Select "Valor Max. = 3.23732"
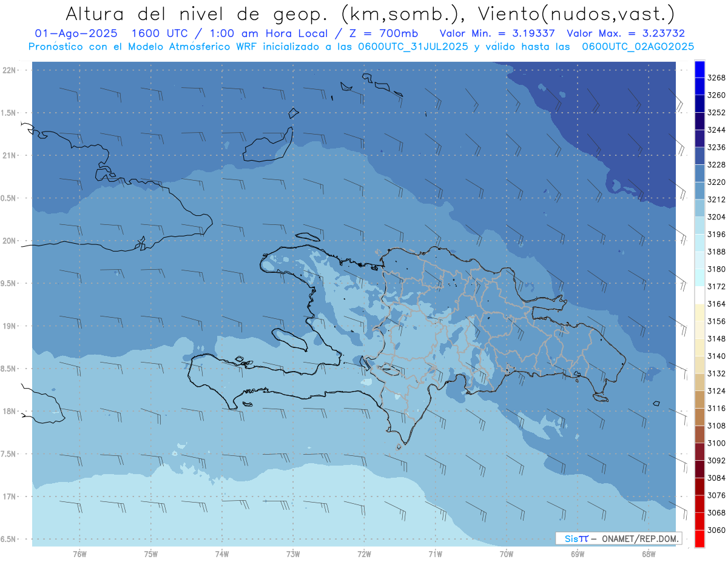This screenshot has width=728, height=562. tap(625, 33)
